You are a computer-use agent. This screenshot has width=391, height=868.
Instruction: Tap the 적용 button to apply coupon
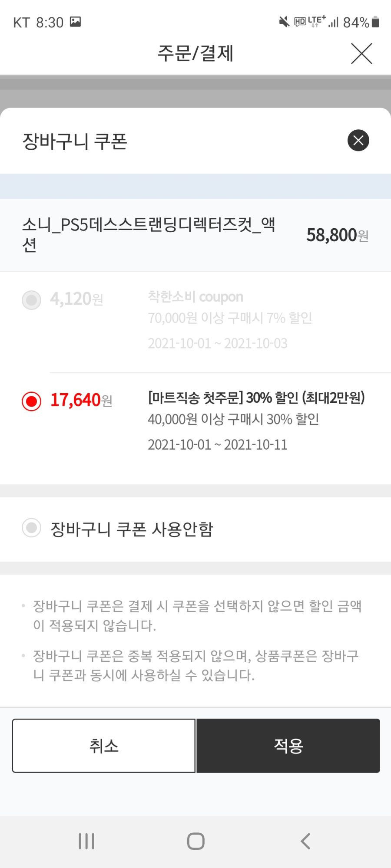click(288, 746)
